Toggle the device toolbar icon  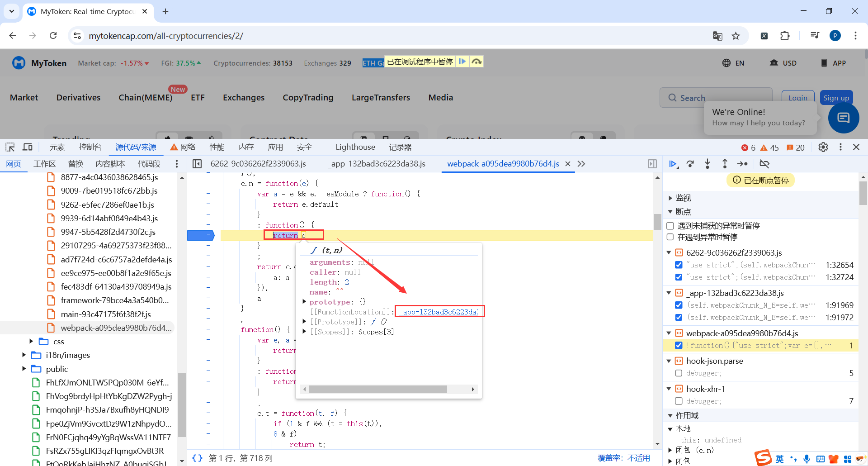click(x=28, y=147)
